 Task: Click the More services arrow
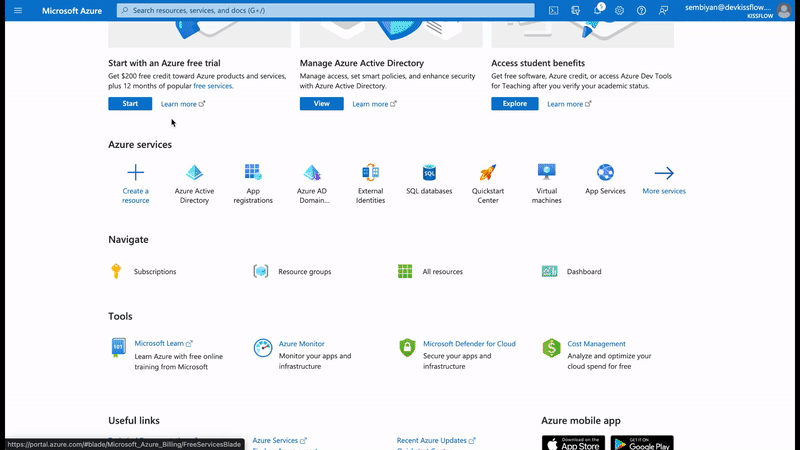(664, 173)
